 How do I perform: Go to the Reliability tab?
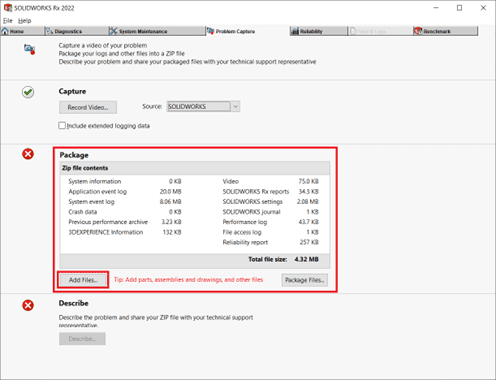pyautogui.click(x=318, y=31)
